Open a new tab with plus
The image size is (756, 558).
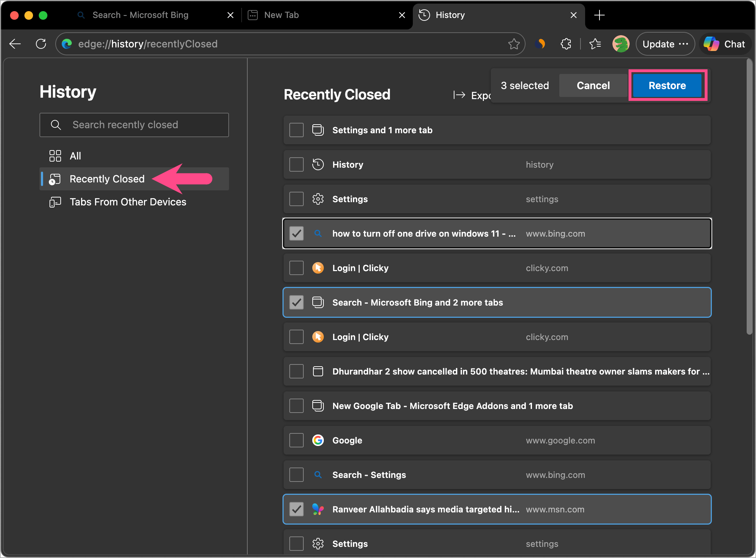coord(599,15)
